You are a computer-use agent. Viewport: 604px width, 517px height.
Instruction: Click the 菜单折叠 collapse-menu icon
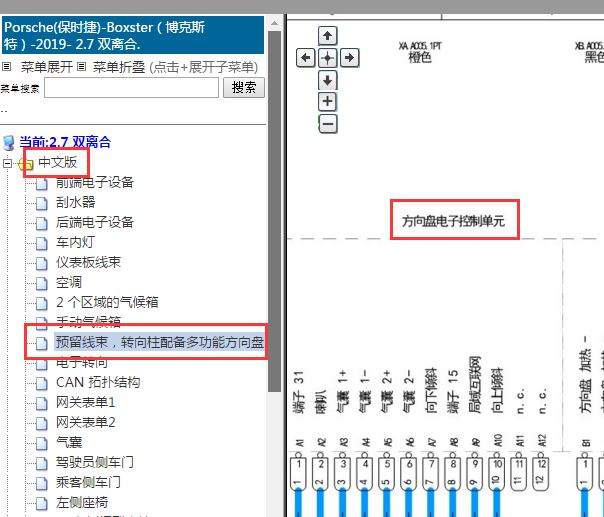pos(81,67)
